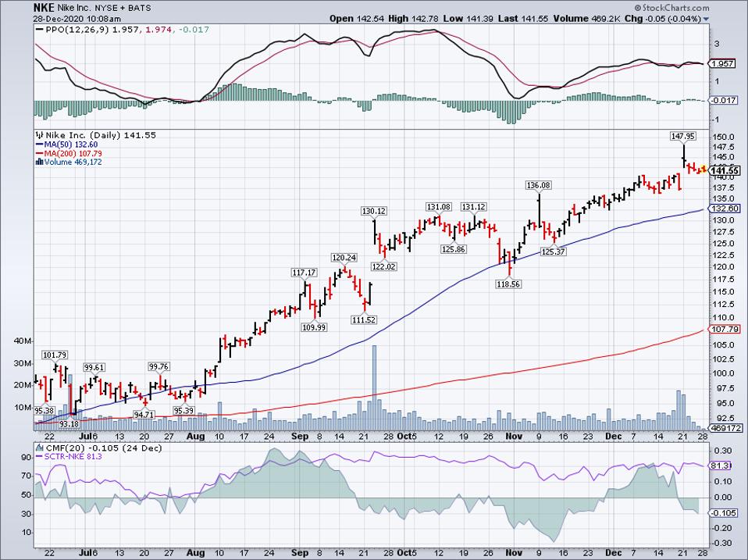The image size is (748, 560).
Task: Click the 28-Dec-2020 10:08am timestamp
Action: pyautogui.click(x=77, y=19)
